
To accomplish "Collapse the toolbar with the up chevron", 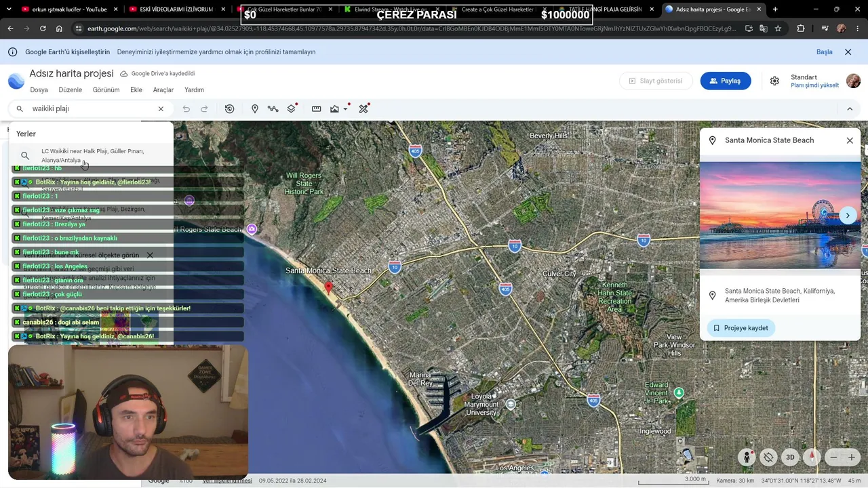I will point(850,108).
